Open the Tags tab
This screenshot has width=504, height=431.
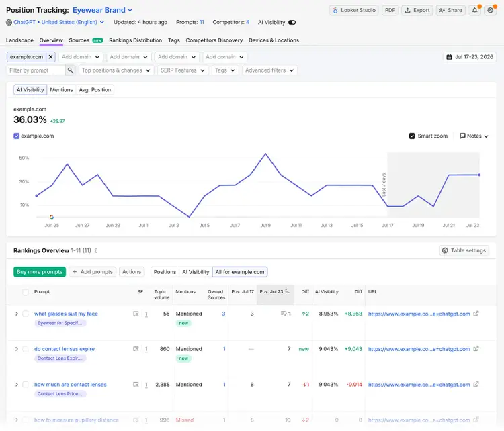[x=173, y=40]
